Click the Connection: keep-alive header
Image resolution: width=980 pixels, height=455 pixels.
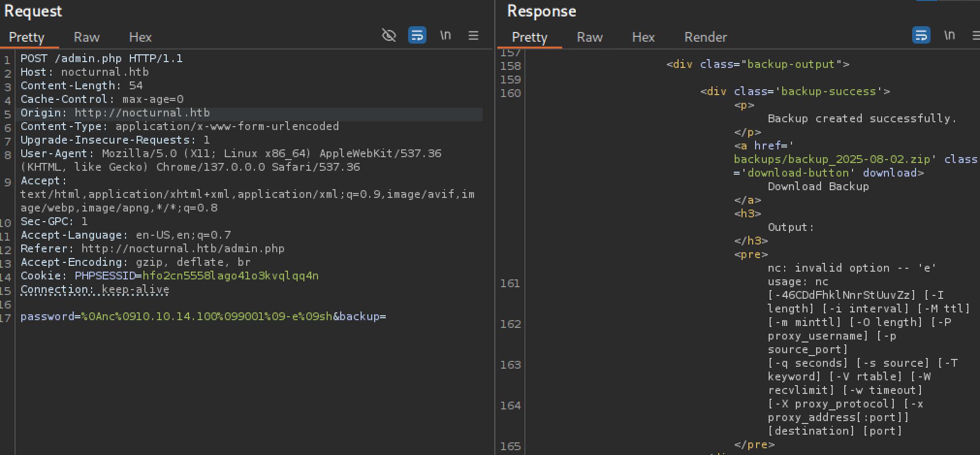click(95, 290)
